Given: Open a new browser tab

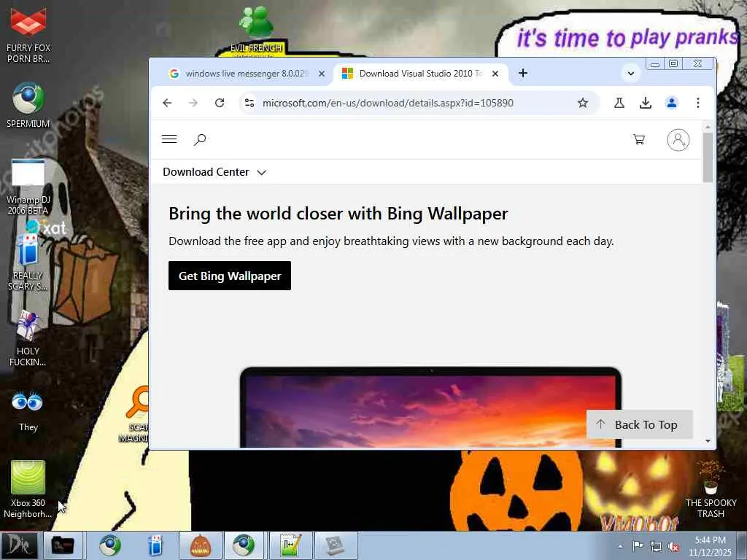Looking at the screenshot, I should pyautogui.click(x=522, y=74).
